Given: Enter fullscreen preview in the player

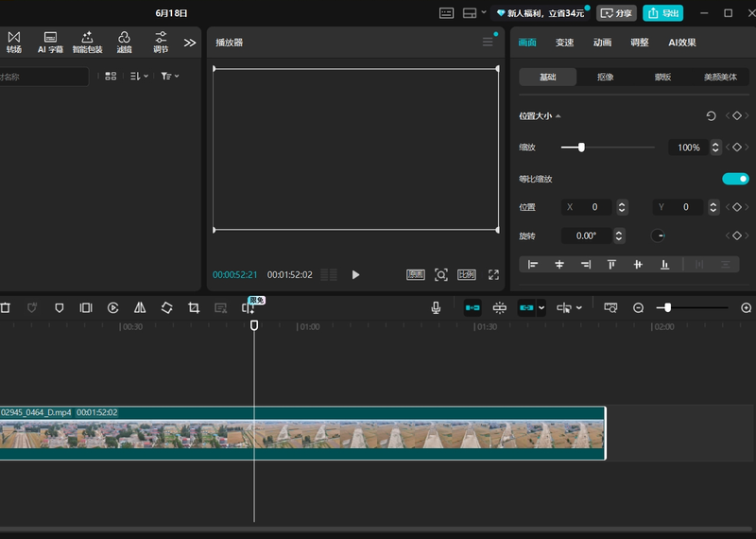Looking at the screenshot, I should pos(493,274).
